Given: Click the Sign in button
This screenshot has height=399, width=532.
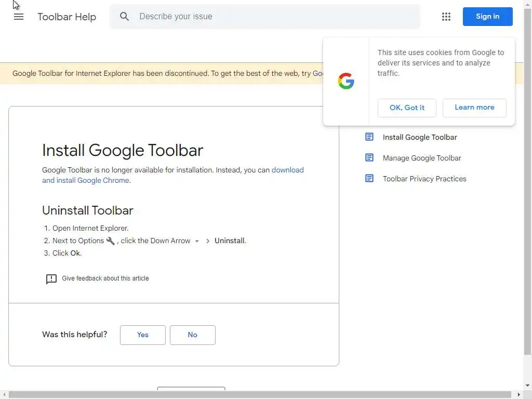Looking at the screenshot, I should tap(487, 16).
